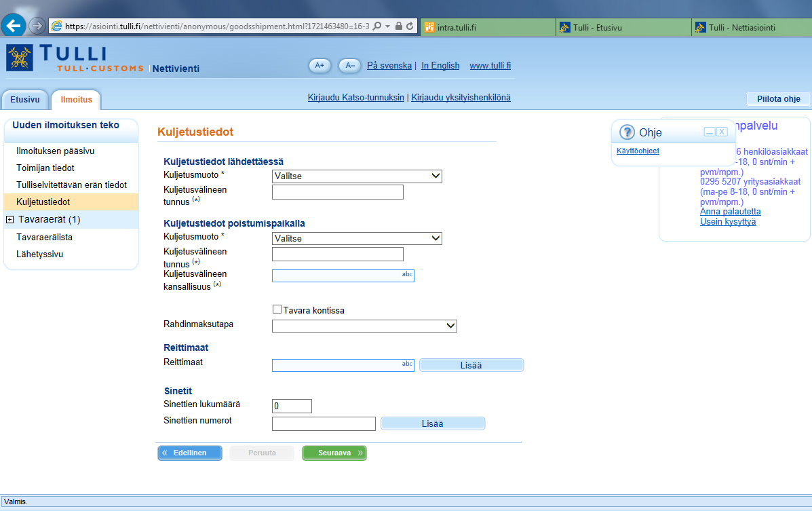Refresh the page with the reload icon
The height and width of the screenshot is (511, 812).
[x=410, y=26]
